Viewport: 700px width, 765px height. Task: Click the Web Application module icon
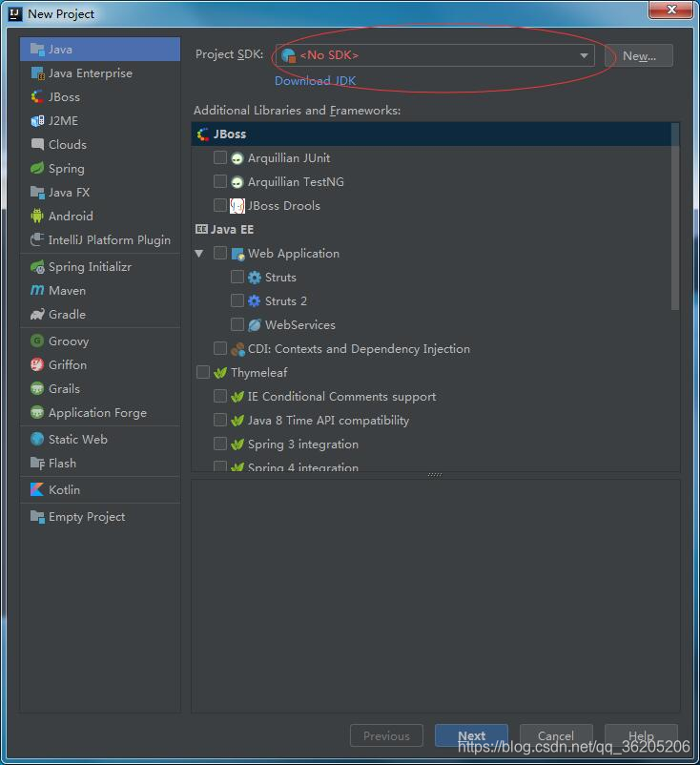point(237,254)
